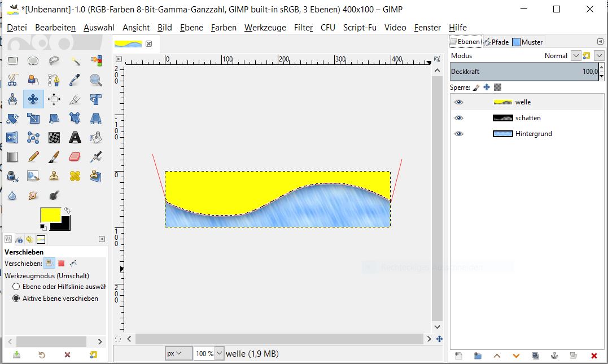Select 'Ebene oder Hilfslinie auswählen' radio option
Image resolution: width=608 pixels, height=364 pixels.
point(16,287)
